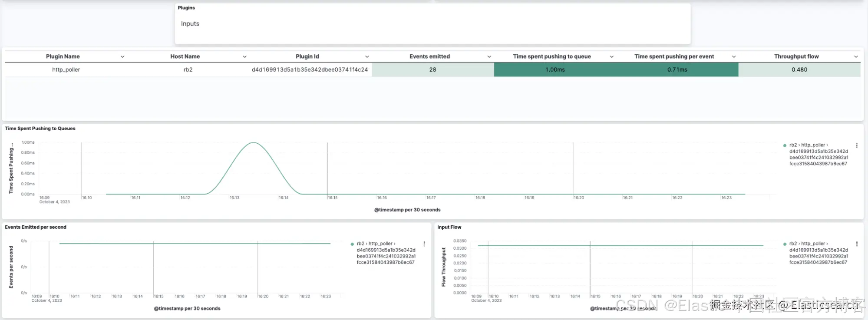Image resolution: width=868 pixels, height=320 pixels.
Task: Click legend color dot in Events Emitted chart
Action: [x=352, y=244]
